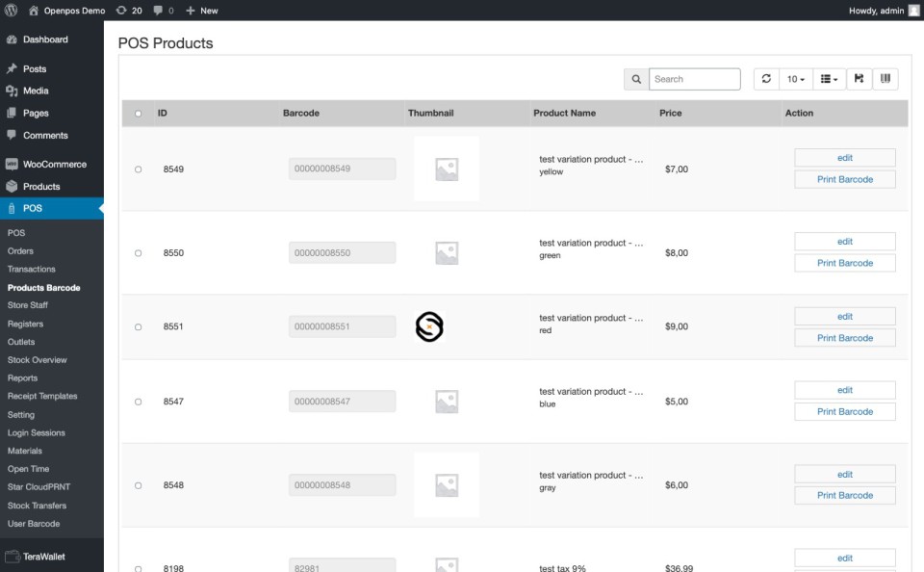
Task: Click the home icon for Openpos Demo
Action: [34, 11]
